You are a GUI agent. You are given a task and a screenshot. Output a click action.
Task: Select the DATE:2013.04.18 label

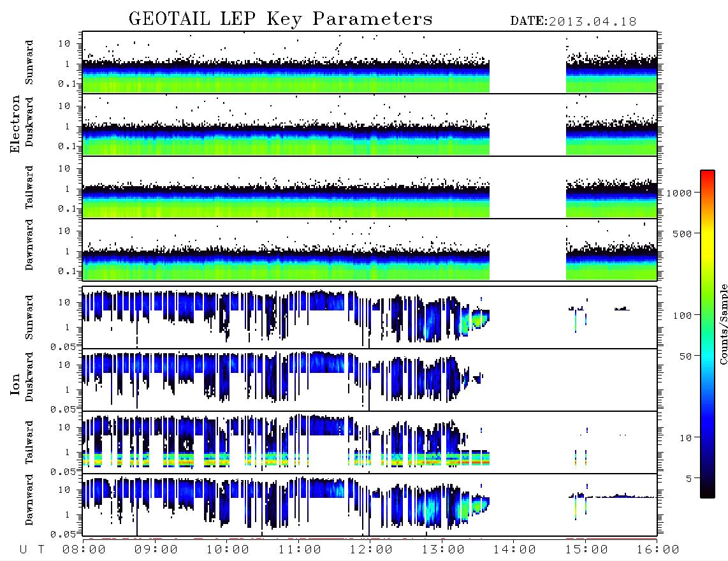(x=573, y=22)
